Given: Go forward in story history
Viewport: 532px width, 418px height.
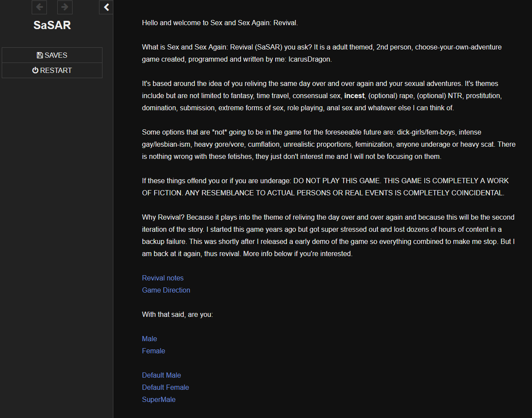Looking at the screenshot, I should [x=65, y=7].
